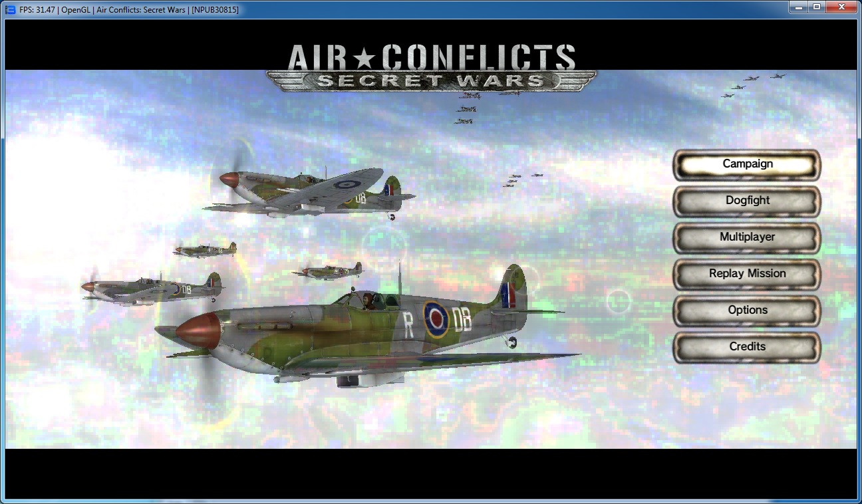
Task: Choose Replay Mission from the main menu
Action: click(x=747, y=274)
